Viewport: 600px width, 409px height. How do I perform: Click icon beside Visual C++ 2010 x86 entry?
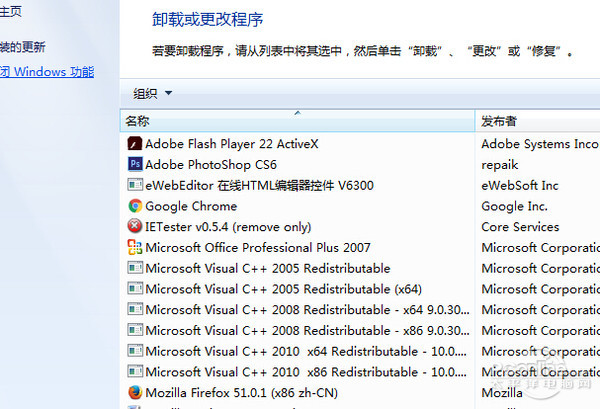click(135, 371)
